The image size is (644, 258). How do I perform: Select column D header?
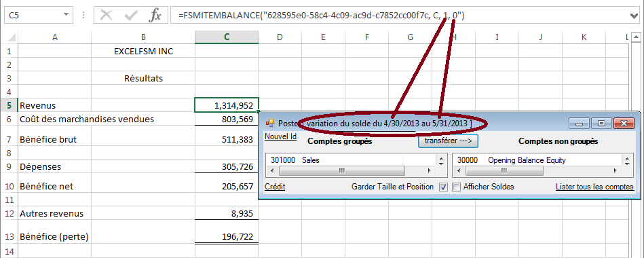pos(280,37)
